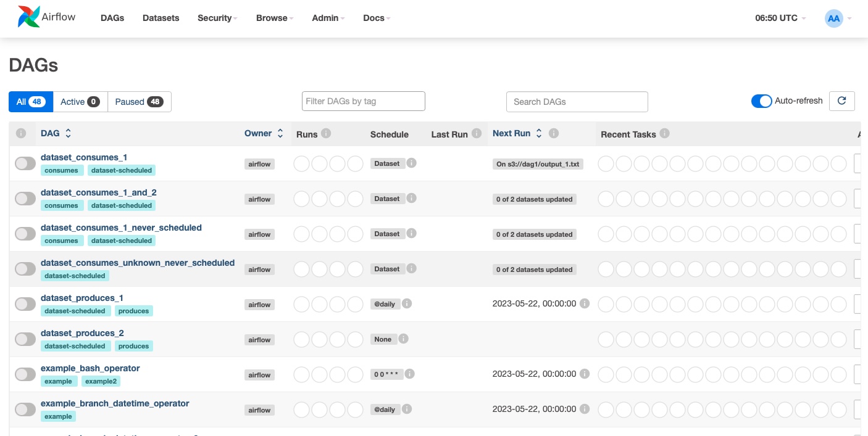This screenshot has height=436, width=868.
Task: Unpause dataset_consumes_1 DAG toggle
Action: tap(25, 163)
